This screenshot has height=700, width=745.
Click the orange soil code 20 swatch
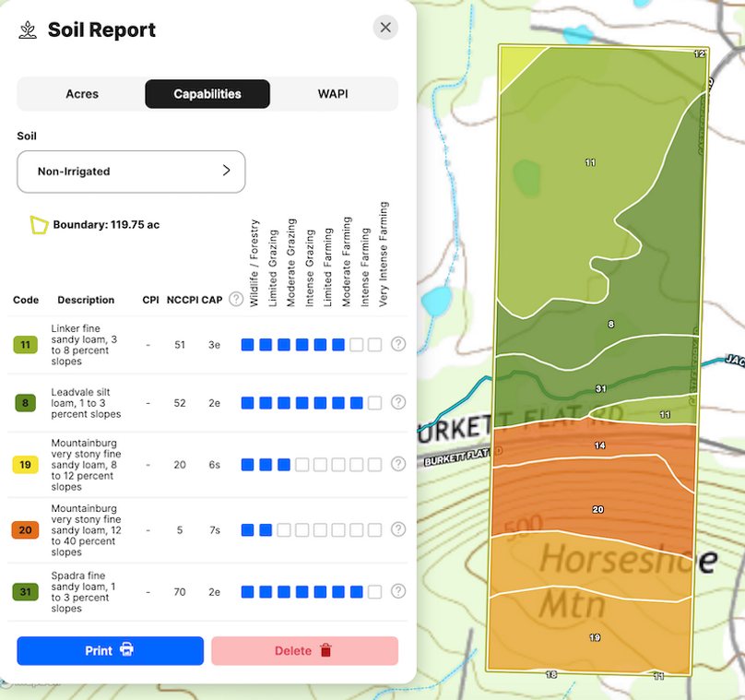point(25,530)
